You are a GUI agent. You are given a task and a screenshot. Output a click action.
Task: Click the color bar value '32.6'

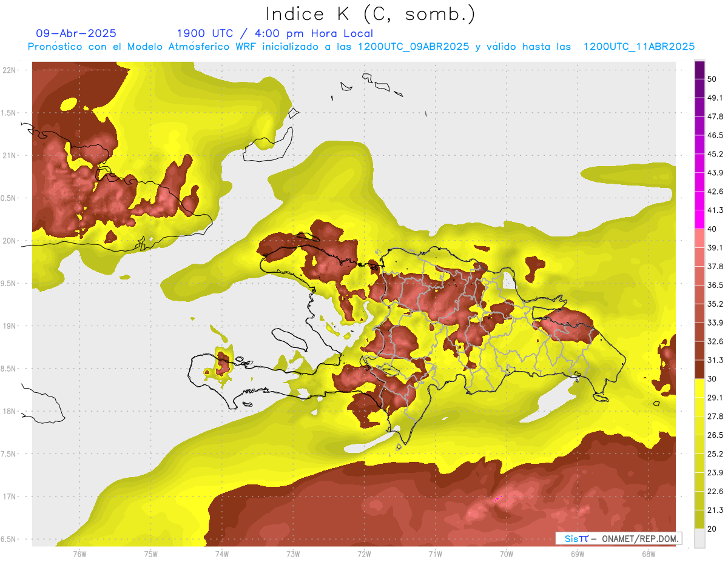pos(715,341)
